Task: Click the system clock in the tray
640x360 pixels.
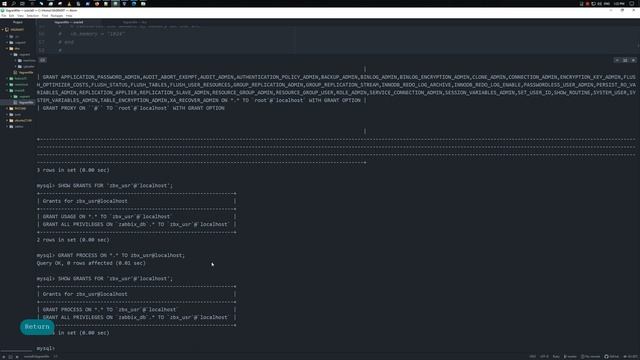Action: [x=619, y=3]
